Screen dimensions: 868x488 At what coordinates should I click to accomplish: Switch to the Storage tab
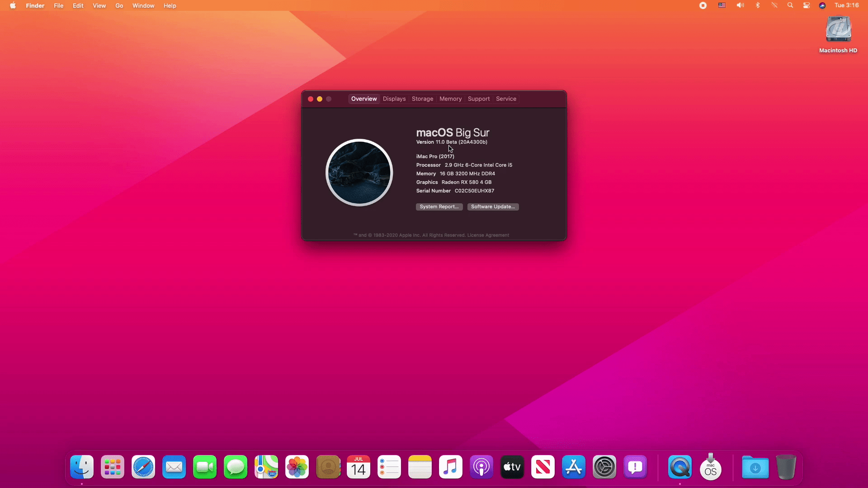[x=423, y=99]
